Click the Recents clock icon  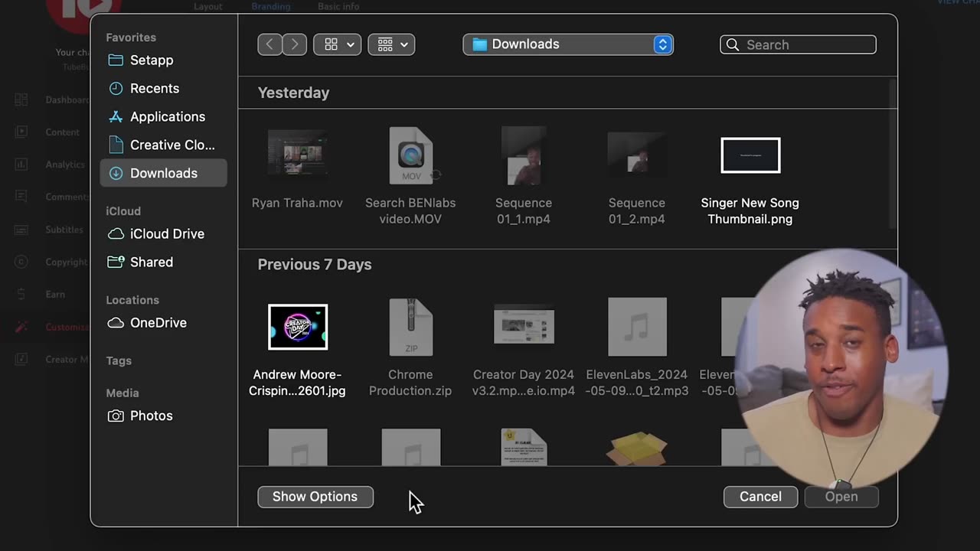[116, 88]
